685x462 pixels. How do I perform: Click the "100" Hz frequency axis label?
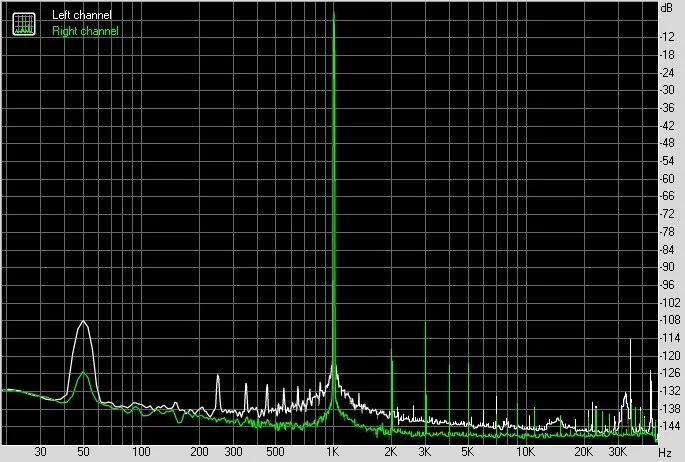coord(141,452)
